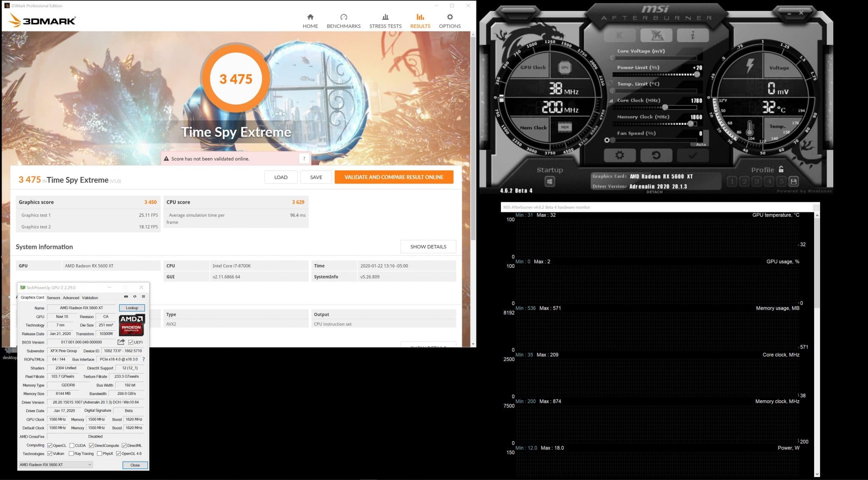The image size is (868, 480).
Task: Take GPU-Z screenshot with camera icon
Action: 126,297
